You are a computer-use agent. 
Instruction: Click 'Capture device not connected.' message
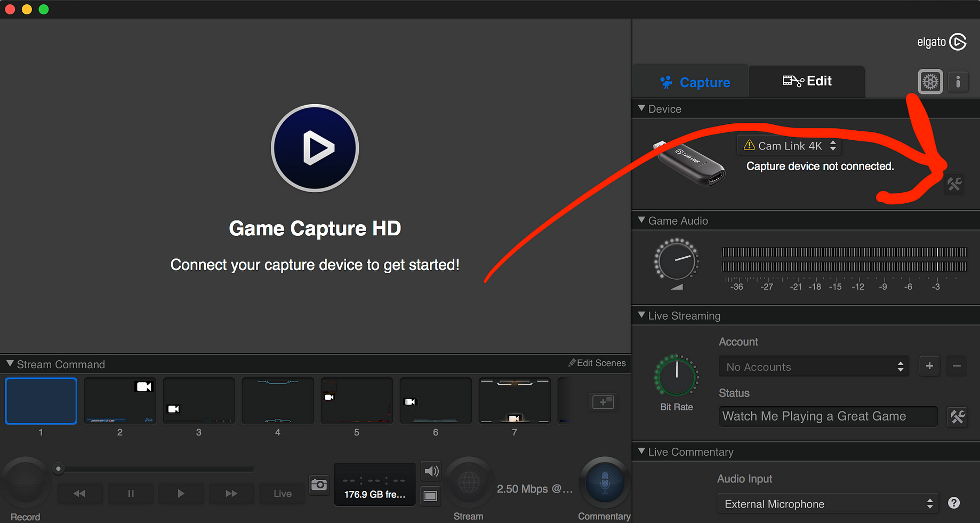click(820, 166)
